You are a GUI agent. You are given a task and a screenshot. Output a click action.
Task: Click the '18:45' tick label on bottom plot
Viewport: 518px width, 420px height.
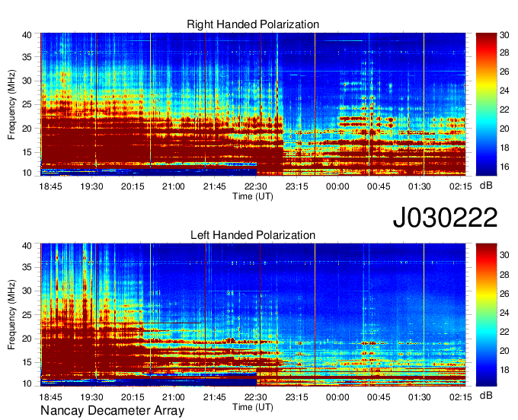[50, 397]
